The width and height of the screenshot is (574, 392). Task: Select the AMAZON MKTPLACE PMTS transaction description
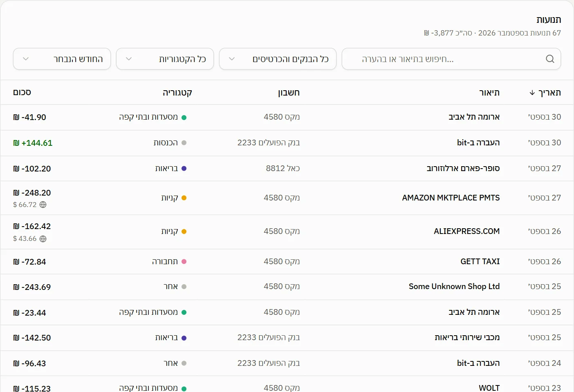click(x=451, y=198)
